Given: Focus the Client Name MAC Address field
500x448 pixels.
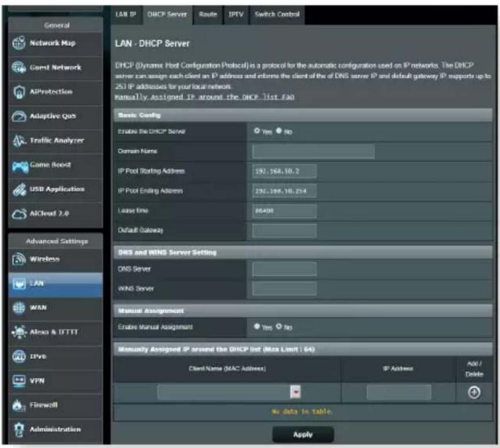Looking at the screenshot, I should (224, 392).
